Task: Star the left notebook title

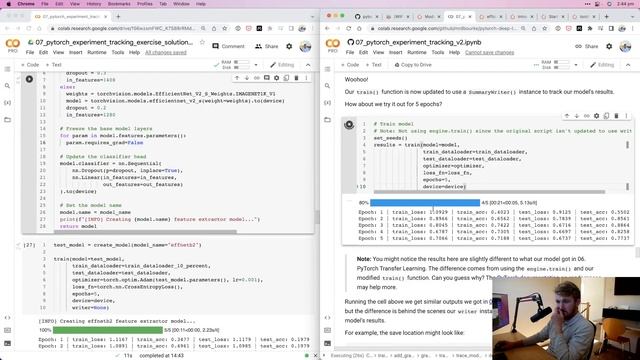Action: point(202,42)
